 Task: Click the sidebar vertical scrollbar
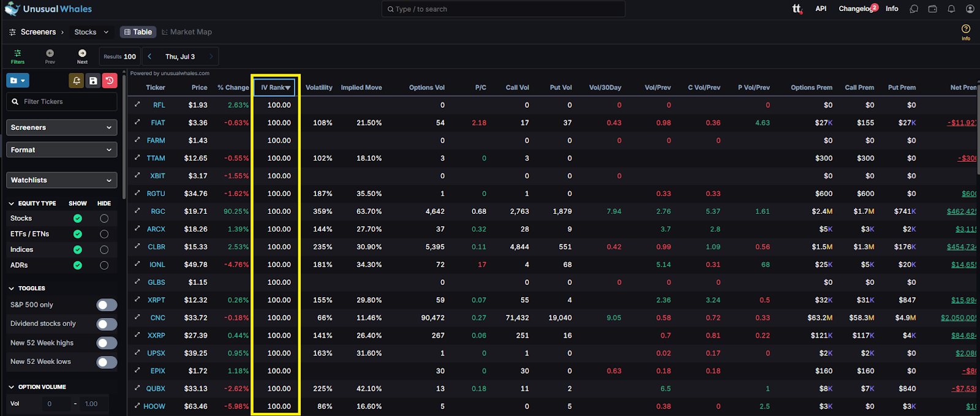(x=124, y=138)
